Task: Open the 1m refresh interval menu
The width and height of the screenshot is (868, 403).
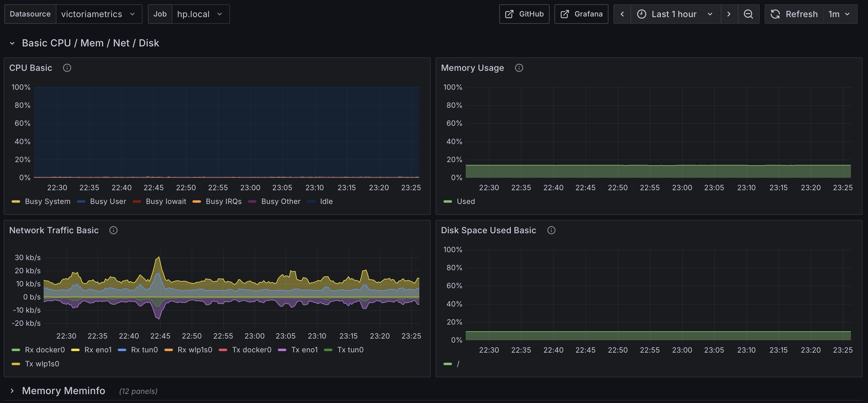Action: click(839, 14)
